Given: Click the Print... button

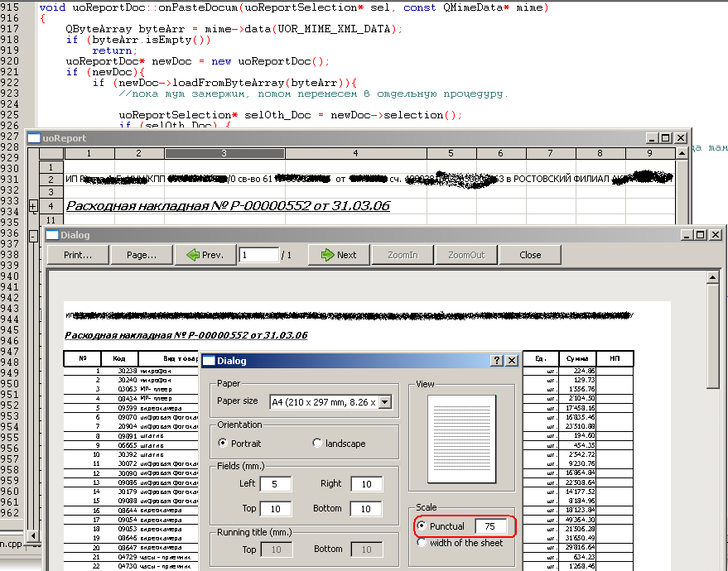Looking at the screenshot, I should pyautogui.click(x=78, y=255).
